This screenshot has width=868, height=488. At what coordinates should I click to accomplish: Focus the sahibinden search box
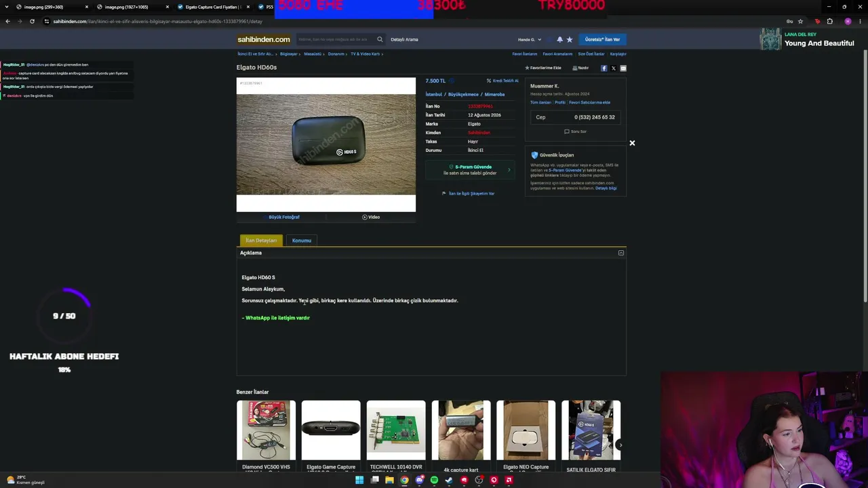[336, 39]
